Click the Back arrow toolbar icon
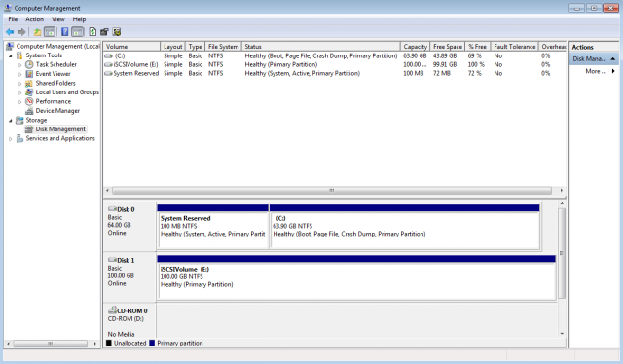623x364 pixels. pos(10,32)
